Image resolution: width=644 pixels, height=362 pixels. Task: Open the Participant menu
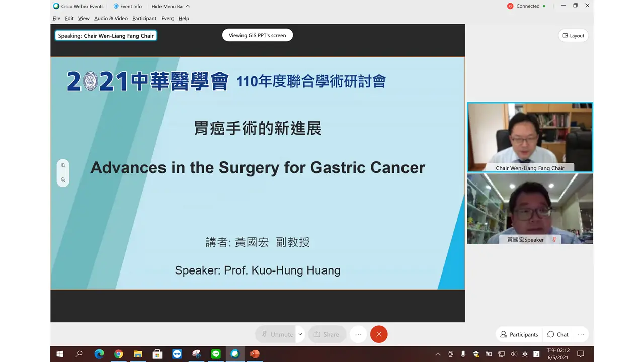[144, 18]
